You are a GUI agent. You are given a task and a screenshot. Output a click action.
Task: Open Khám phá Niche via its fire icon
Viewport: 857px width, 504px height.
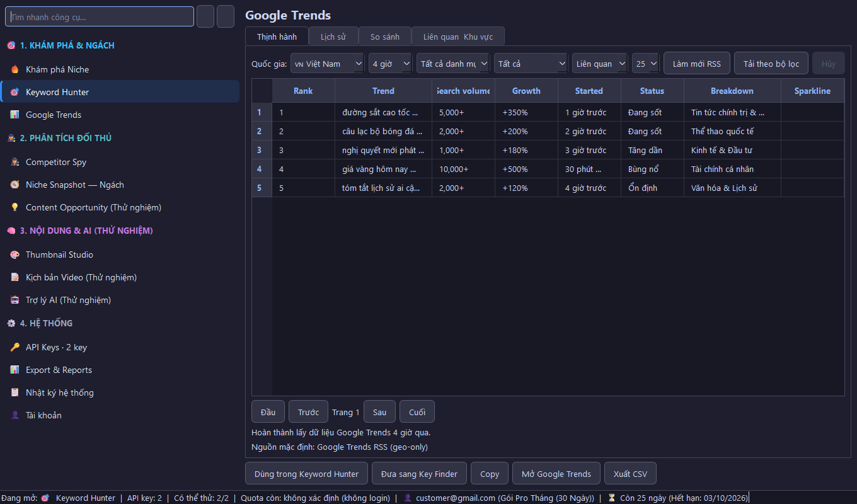15,69
